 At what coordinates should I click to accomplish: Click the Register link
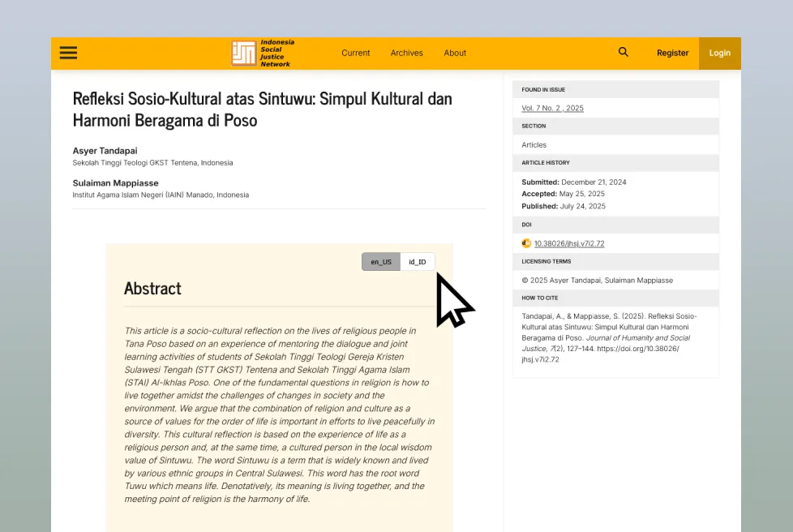(x=672, y=53)
